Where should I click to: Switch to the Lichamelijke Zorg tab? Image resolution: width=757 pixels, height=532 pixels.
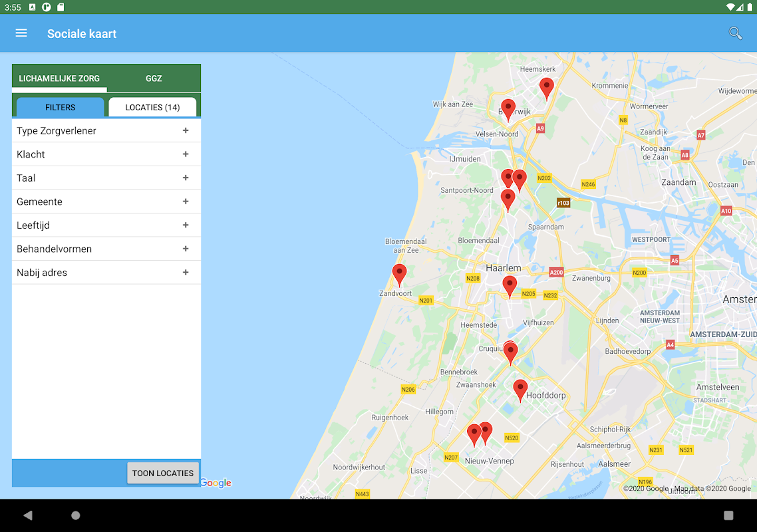[x=59, y=78]
